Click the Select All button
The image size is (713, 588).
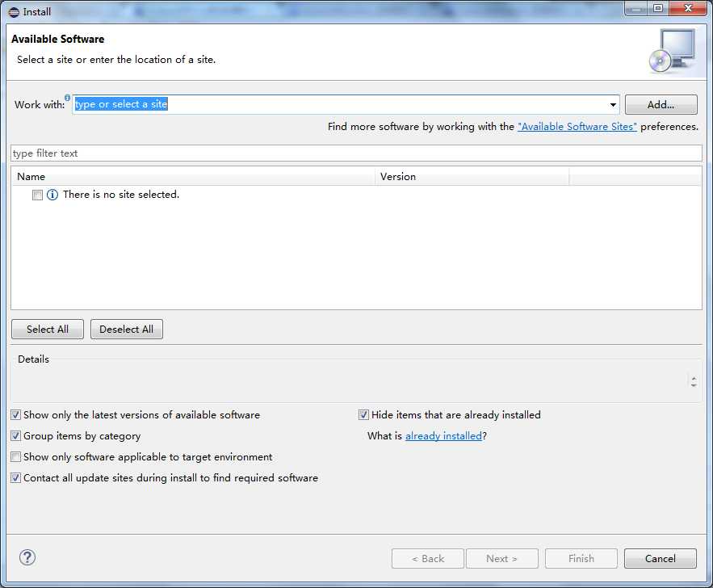coord(48,330)
